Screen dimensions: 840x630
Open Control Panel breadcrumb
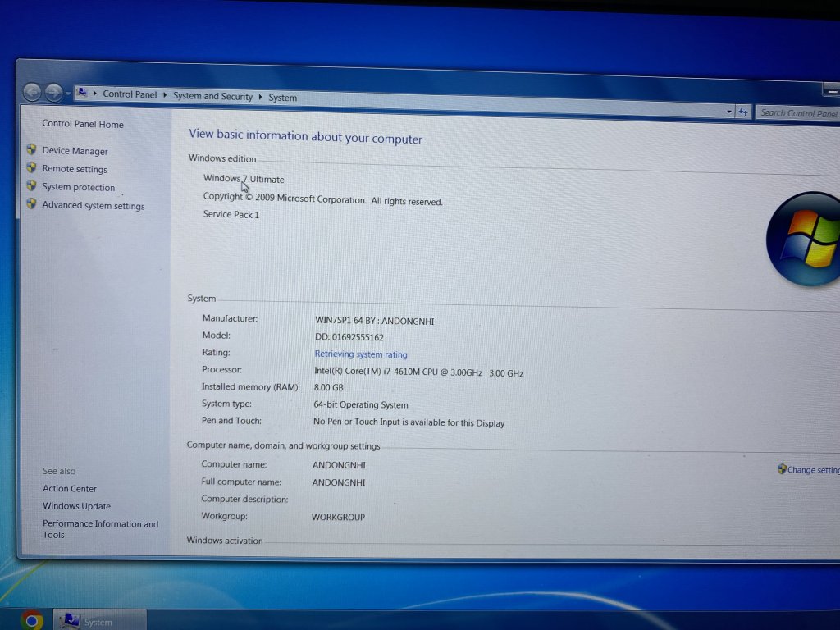coord(130,94)
